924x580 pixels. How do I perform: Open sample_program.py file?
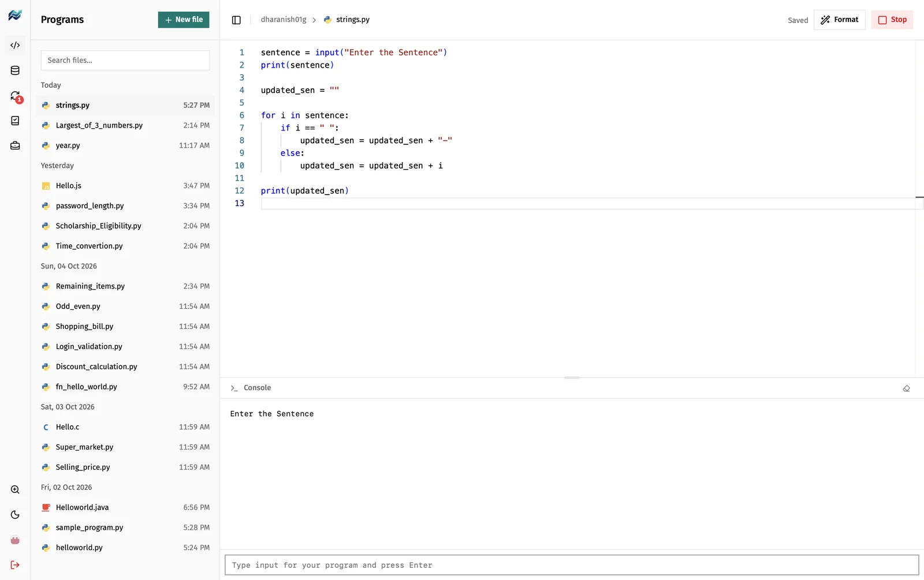tap(125, 527)
